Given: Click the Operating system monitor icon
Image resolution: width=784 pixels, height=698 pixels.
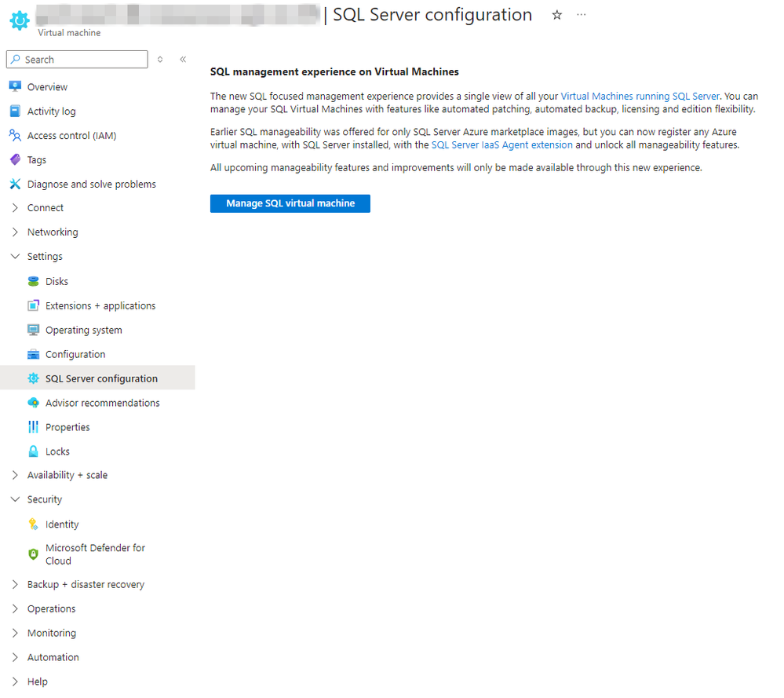Looking at the screenshot, I should coord(34,330).
